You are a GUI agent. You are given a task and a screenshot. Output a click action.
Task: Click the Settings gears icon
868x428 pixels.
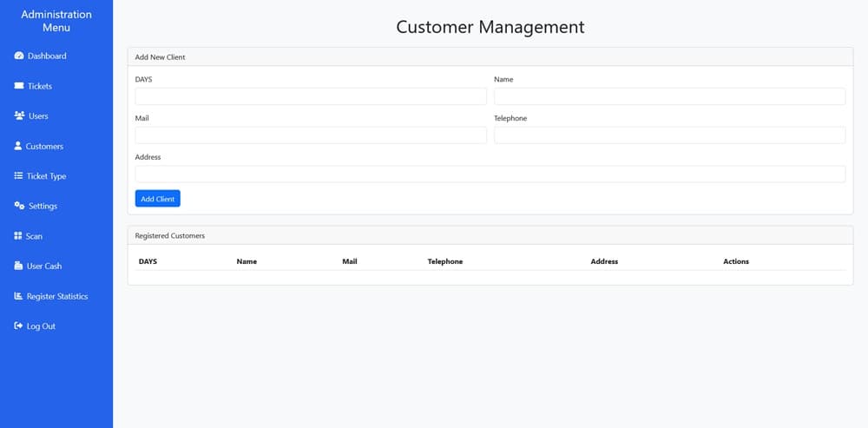[19, 206]
